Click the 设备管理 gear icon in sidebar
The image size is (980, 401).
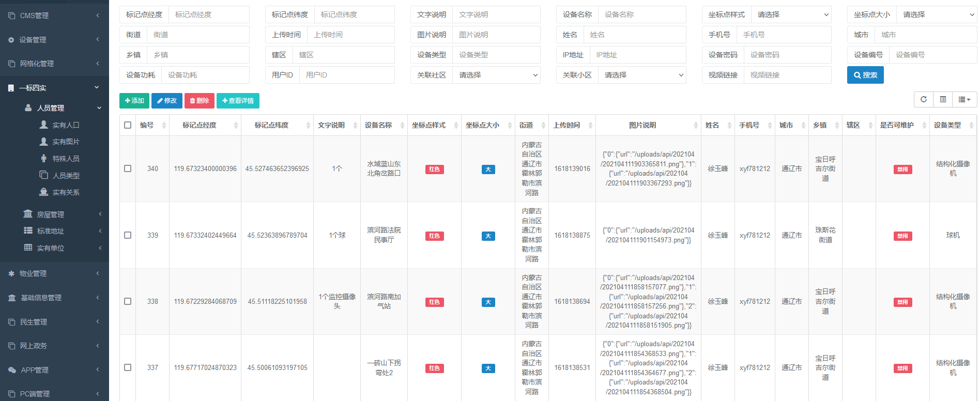pos(11,40)
